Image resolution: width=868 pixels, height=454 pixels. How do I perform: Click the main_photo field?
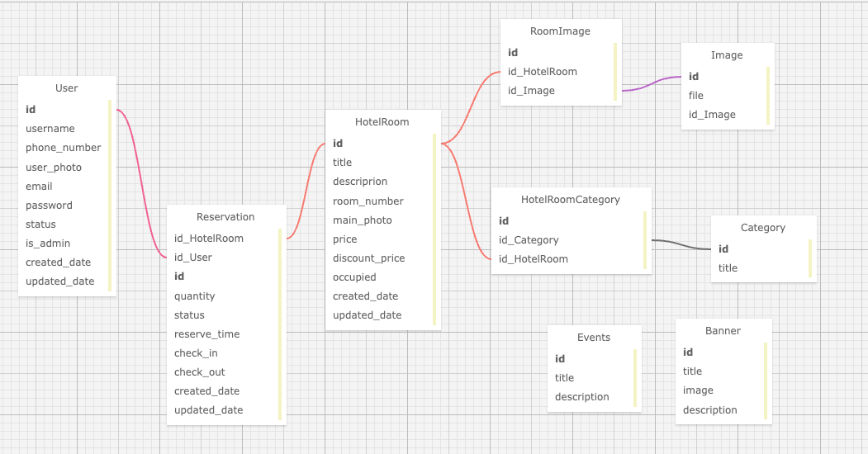tap(362, 220)
